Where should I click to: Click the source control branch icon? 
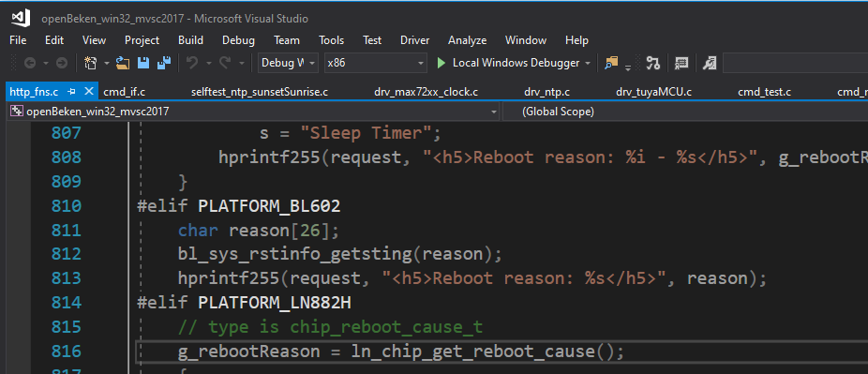tap(653, 63)
